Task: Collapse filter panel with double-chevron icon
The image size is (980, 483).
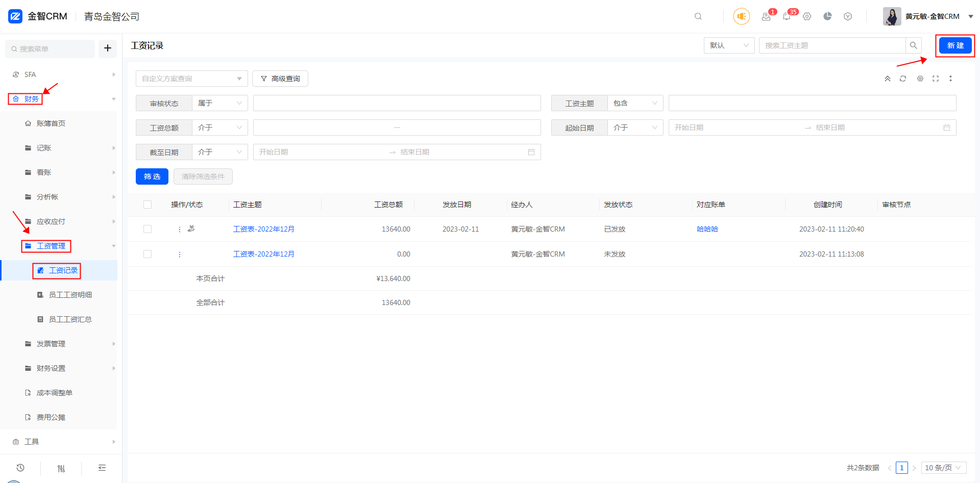Action: 888,79
